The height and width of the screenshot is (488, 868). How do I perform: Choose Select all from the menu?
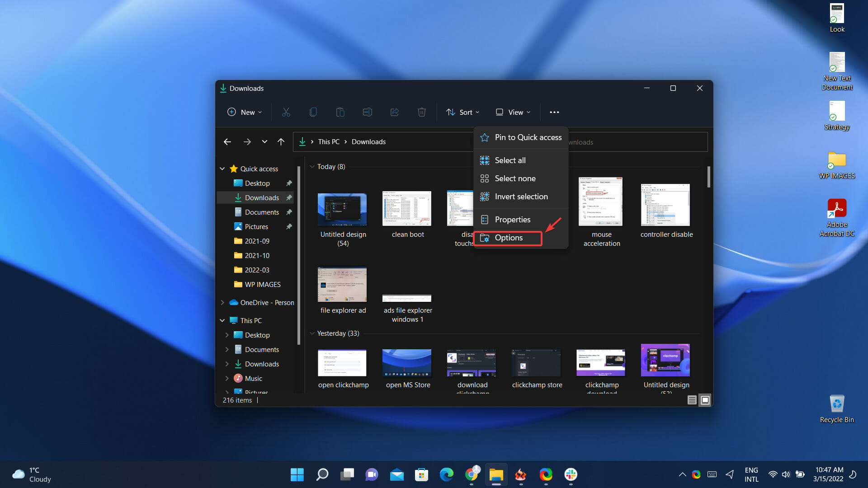pyautogui.click(x=510, y=160)
